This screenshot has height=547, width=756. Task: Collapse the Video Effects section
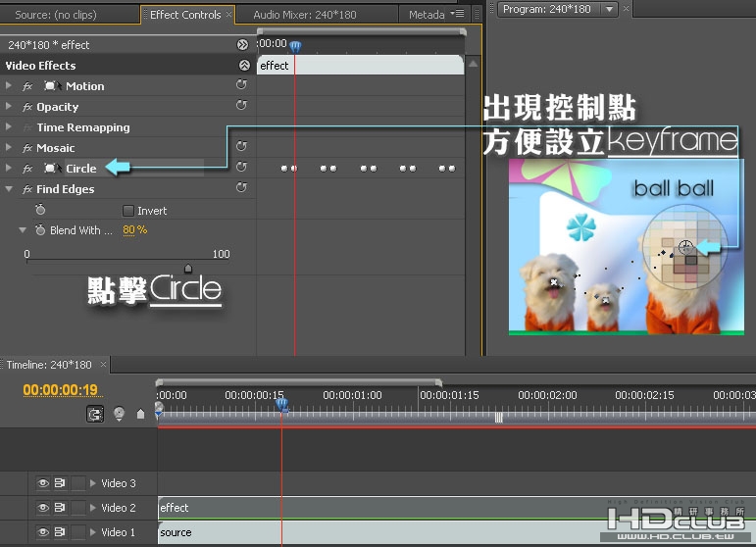point(244,66)
